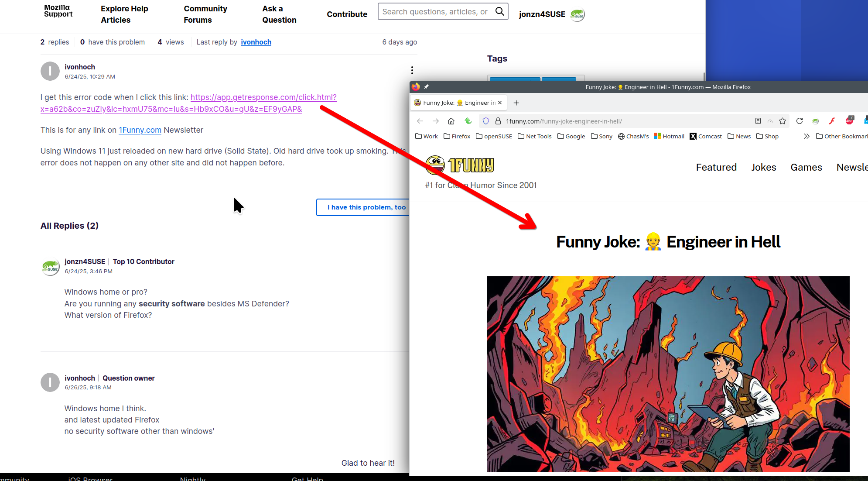Open the Other Bookmarks folder
Image resolution: width=868 pixels, height=481 pixels.
click(x=842, y=136)
